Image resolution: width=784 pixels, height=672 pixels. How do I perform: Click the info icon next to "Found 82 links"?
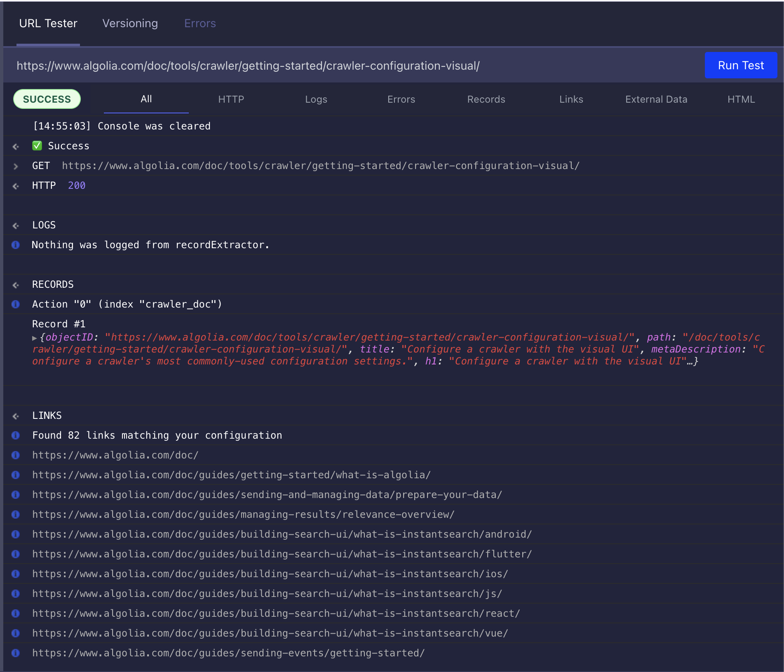pos(16,435)
